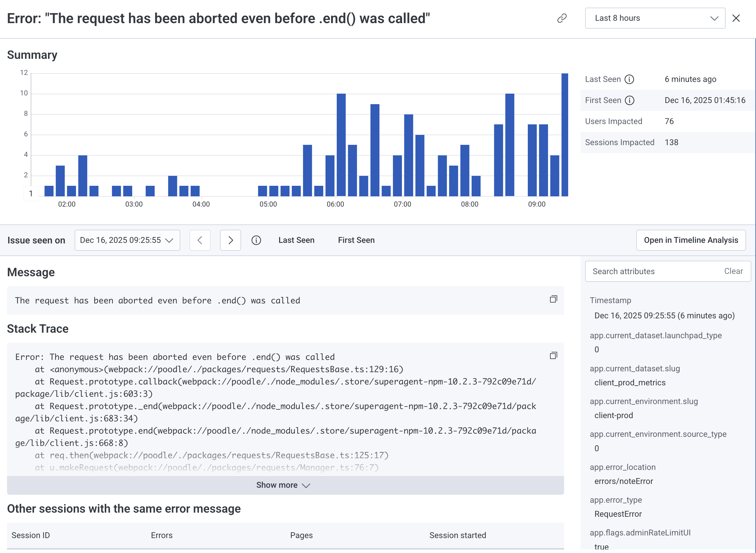Jump to the First Seen occurrence

coord(356,240)
